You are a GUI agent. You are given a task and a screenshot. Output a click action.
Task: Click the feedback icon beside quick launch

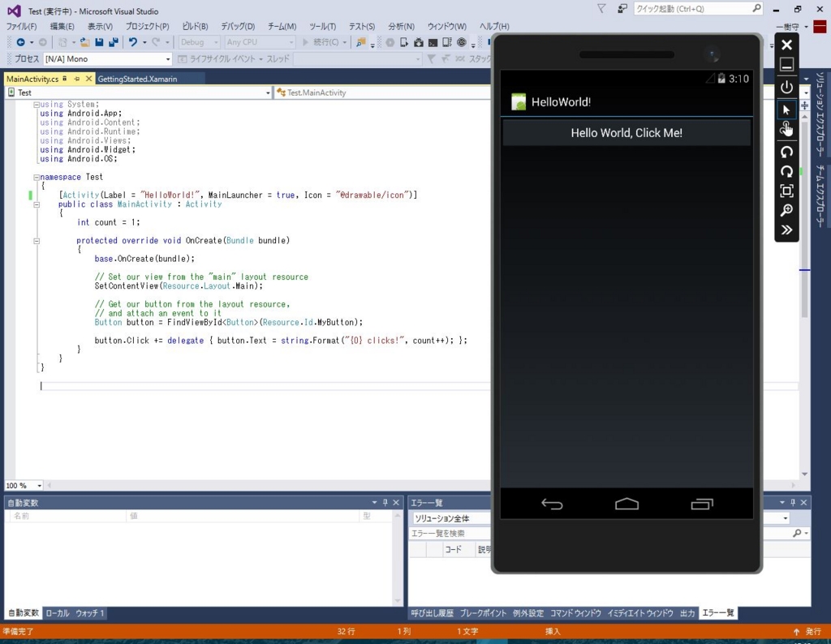coord(622,8)
